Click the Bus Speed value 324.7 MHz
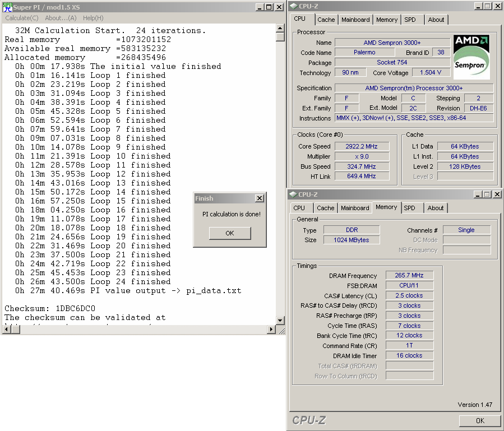504x431 pixels. click(x=362, y=166)
